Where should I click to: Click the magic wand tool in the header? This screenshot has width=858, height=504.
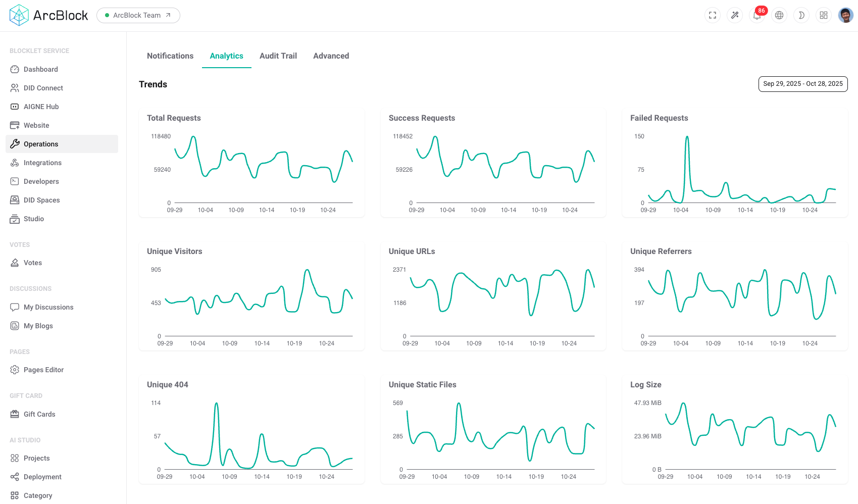[735, 15]
